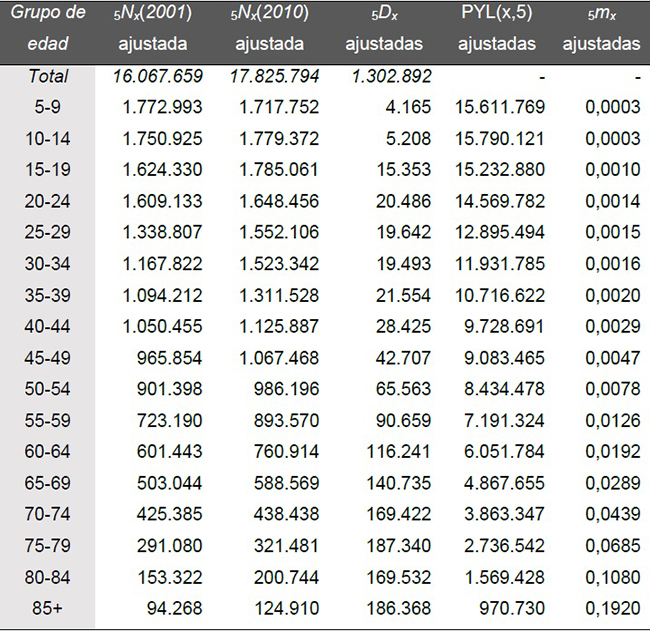Click the cell with value 187.340
The image size is (650, 631).
point(398,546)
